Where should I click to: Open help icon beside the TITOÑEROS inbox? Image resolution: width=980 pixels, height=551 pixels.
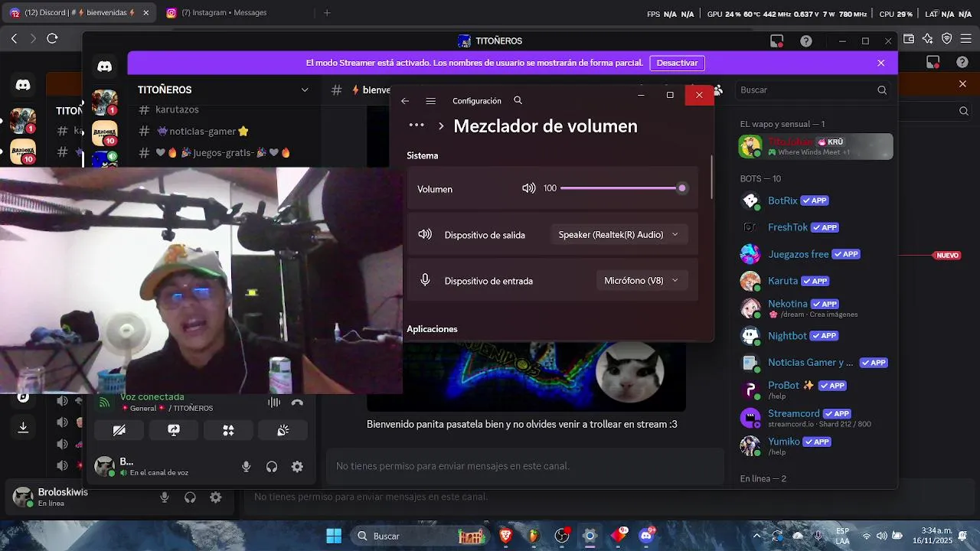coord(806,41)
